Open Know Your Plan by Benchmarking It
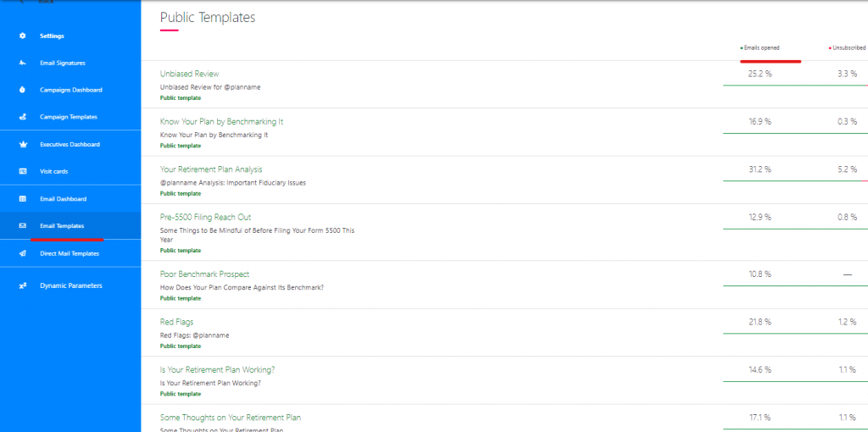The width and height of the screenshot is (868, 432). (221, 121)
